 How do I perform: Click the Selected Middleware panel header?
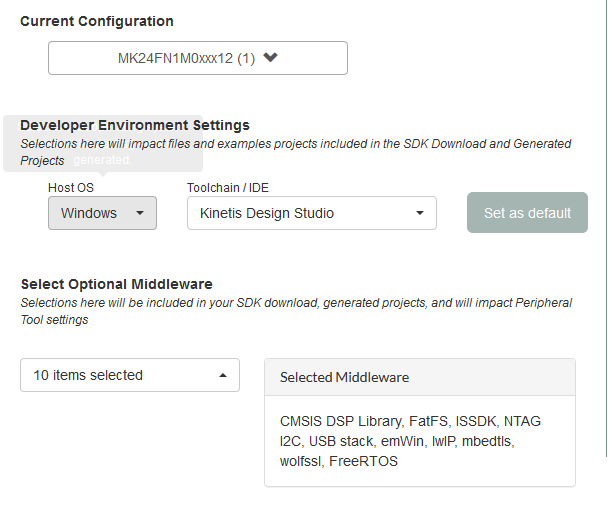tap(420, 377)
